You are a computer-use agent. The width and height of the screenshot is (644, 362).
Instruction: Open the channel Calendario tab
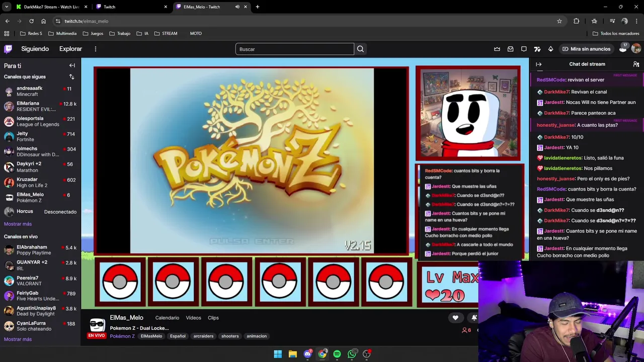[167, 318]
